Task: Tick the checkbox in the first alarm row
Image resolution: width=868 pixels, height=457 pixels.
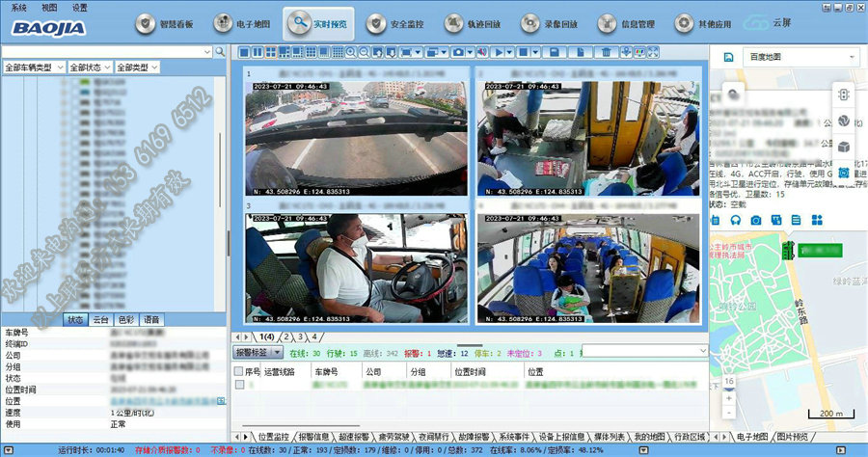Action: point(239,385)
